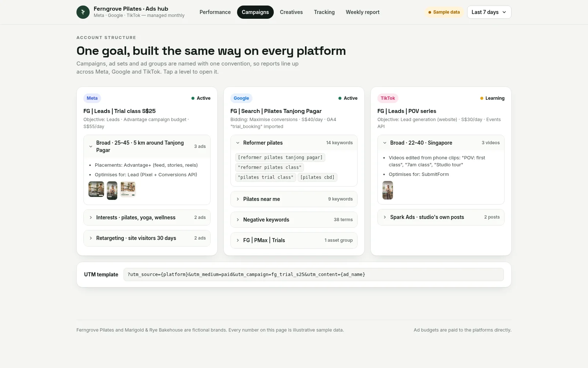Click the Meta platform badge
The image size is (588, 368).
(92, 98)
